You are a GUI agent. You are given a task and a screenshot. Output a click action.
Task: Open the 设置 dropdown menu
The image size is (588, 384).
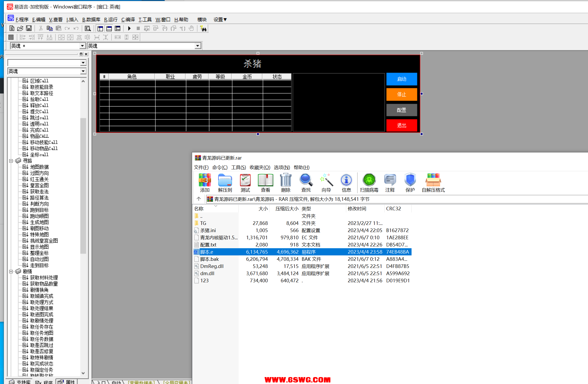pos(220,19)
